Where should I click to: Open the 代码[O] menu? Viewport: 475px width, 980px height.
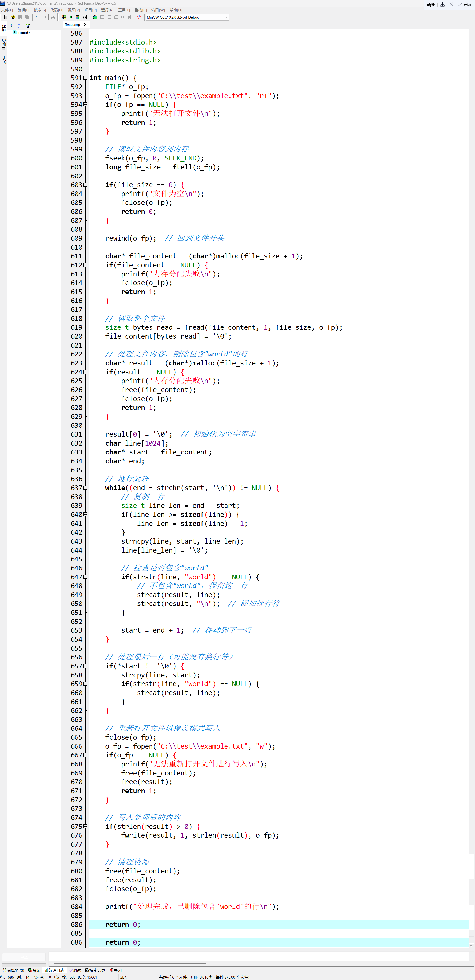[x=57, y=10]
